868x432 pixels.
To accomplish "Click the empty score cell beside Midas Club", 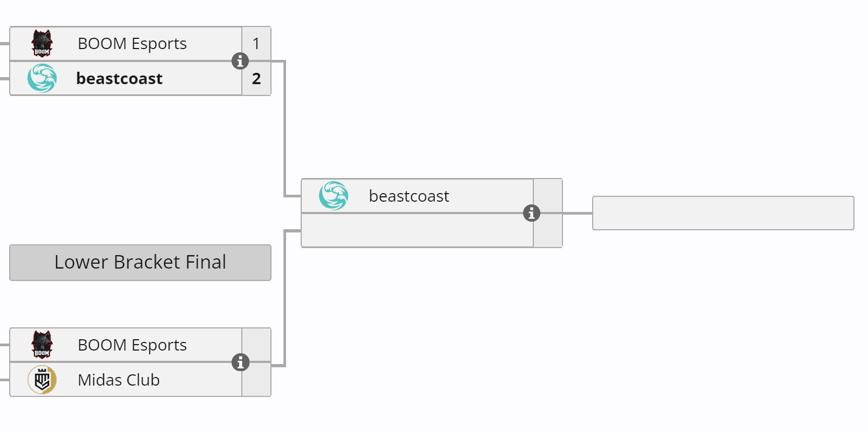I will [x=256, y=380].
